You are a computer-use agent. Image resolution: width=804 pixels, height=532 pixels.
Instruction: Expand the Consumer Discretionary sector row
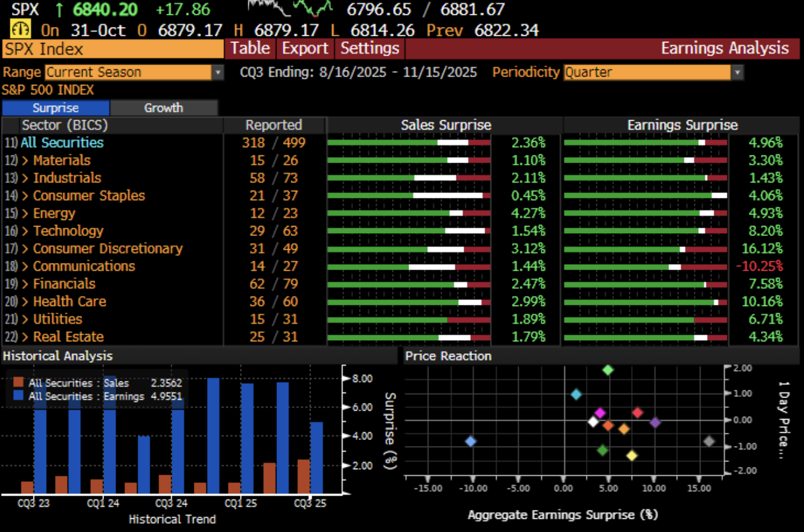(x=25, y=249)
